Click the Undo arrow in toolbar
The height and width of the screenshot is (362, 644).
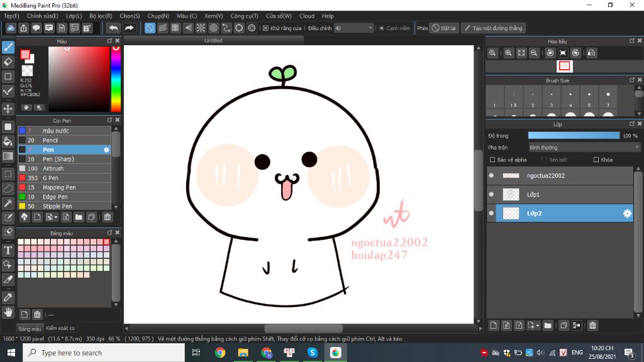click(x=113, y=28)
